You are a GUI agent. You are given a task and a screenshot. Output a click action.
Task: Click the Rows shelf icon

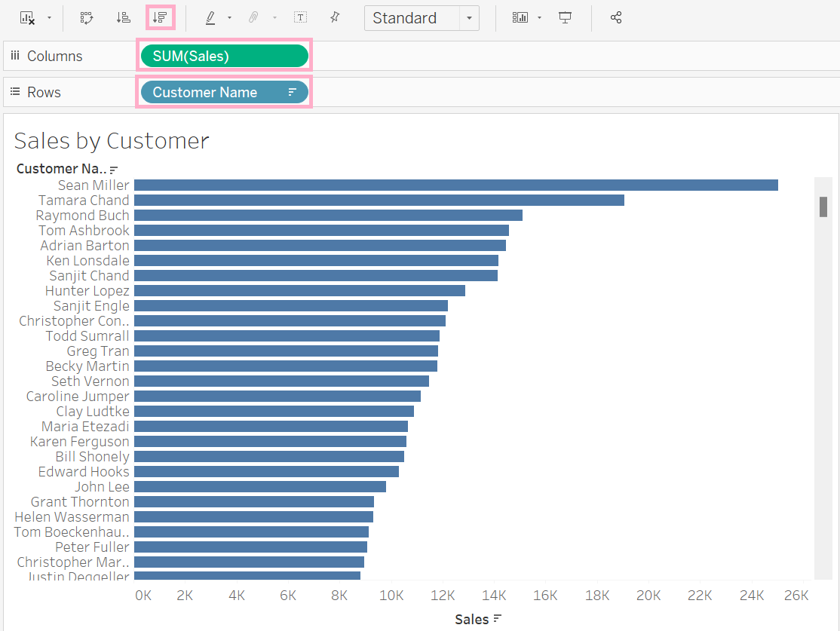pos(15,92)
